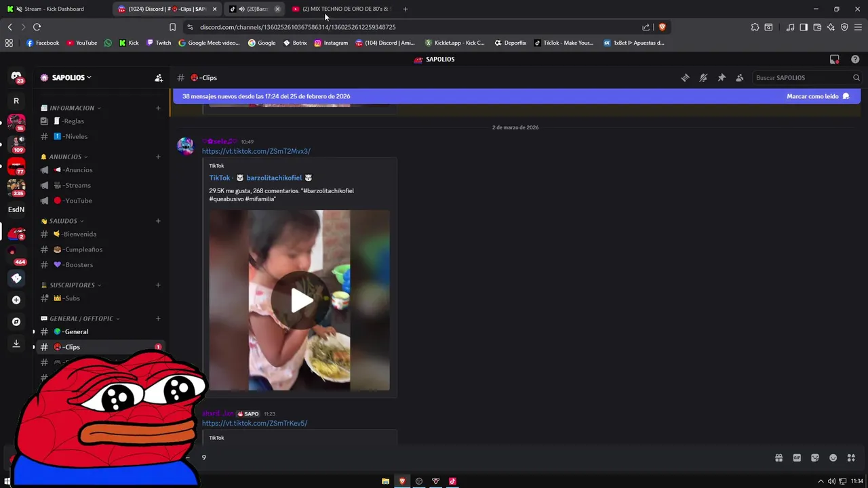Screen dimensions: 868x488
Task: Focus the Buscar SAPOLIOS search field
Action: coord(807,78)
